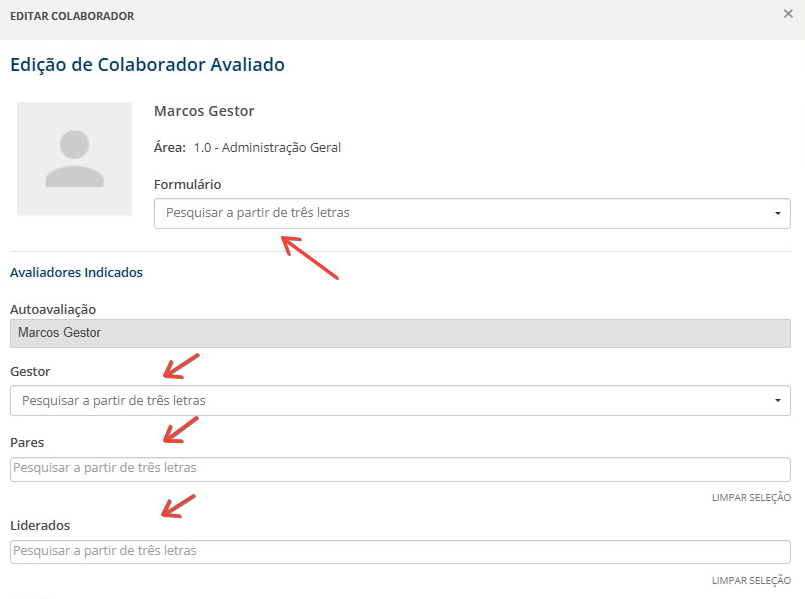Click the Autoavaliação field label

pos(53,309)
